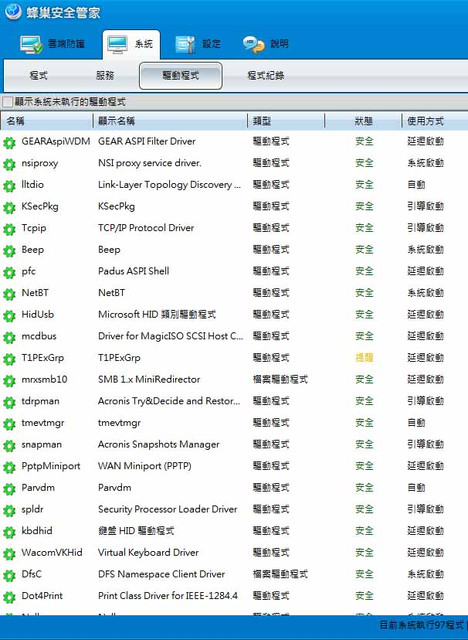Click 系統啟動 startup mode in NetBT row
The width and height of the screenshot is (468, 640).
425,293
